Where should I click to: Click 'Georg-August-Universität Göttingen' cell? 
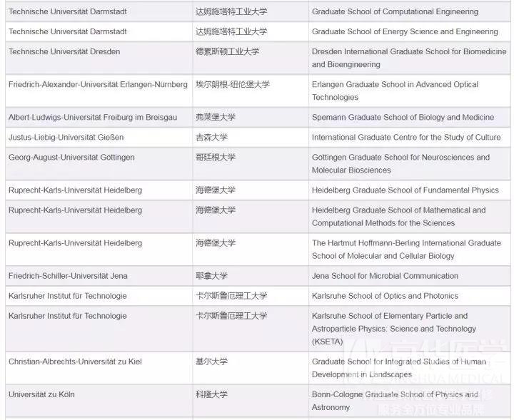(99, 164)
